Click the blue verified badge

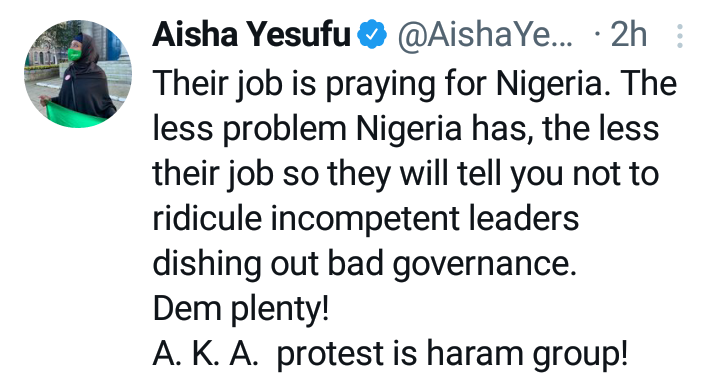(x=371, y=34)
